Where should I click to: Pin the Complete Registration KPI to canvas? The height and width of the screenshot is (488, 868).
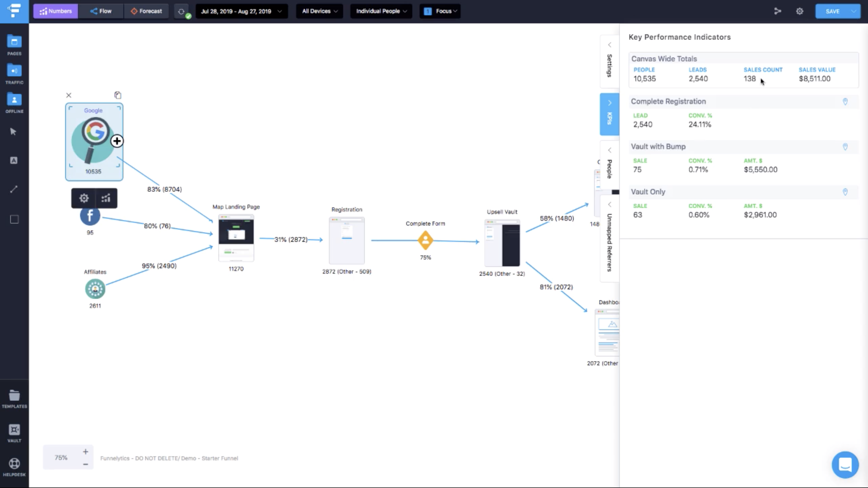click(846, 102)
